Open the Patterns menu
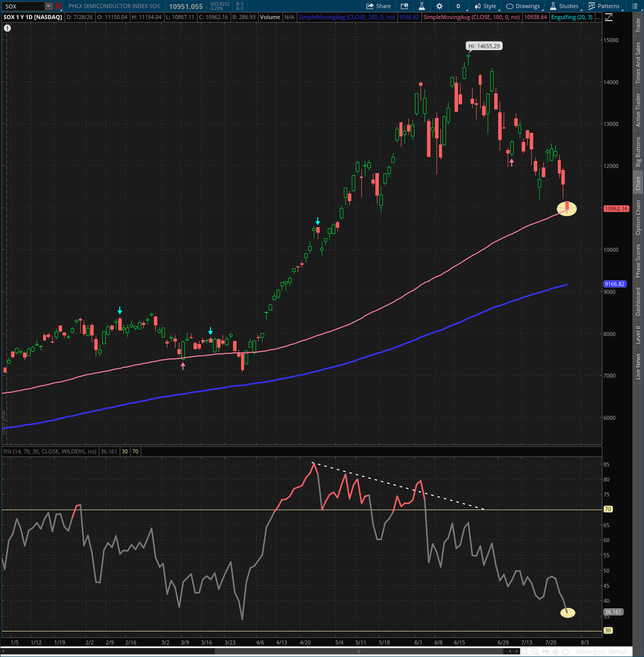 click(604, 6)
